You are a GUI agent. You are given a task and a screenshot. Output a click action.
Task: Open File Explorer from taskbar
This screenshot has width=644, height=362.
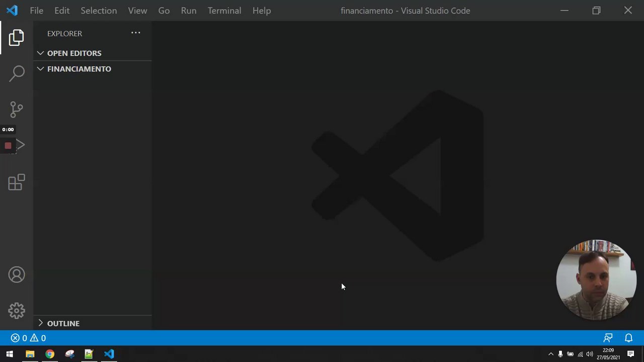(x=30, y=354)
